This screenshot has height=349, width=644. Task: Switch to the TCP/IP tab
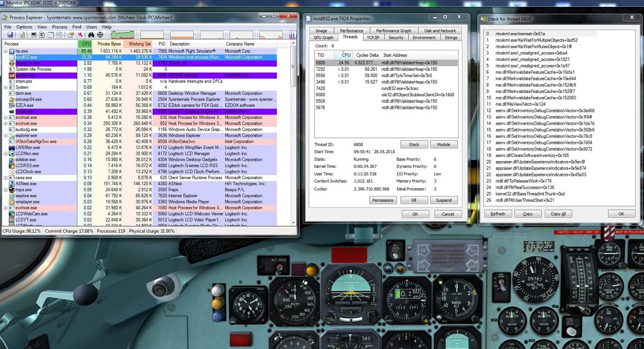point(373,38)
